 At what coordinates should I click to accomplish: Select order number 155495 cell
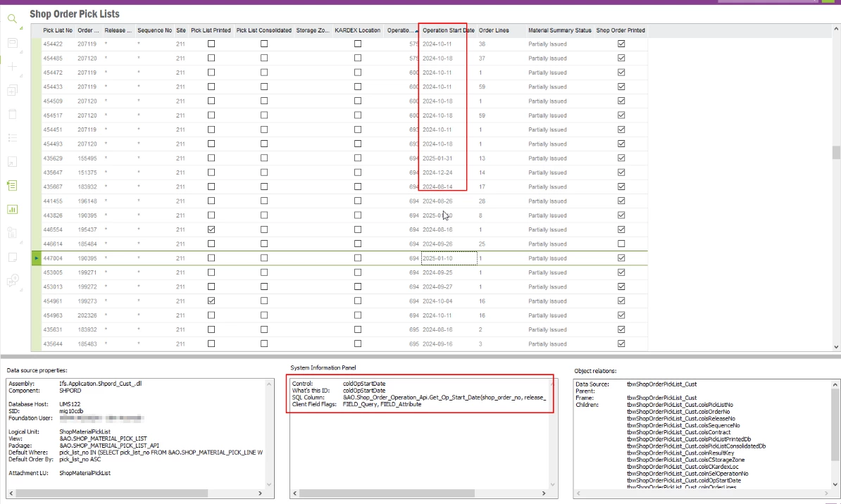(x=87, y=158)
